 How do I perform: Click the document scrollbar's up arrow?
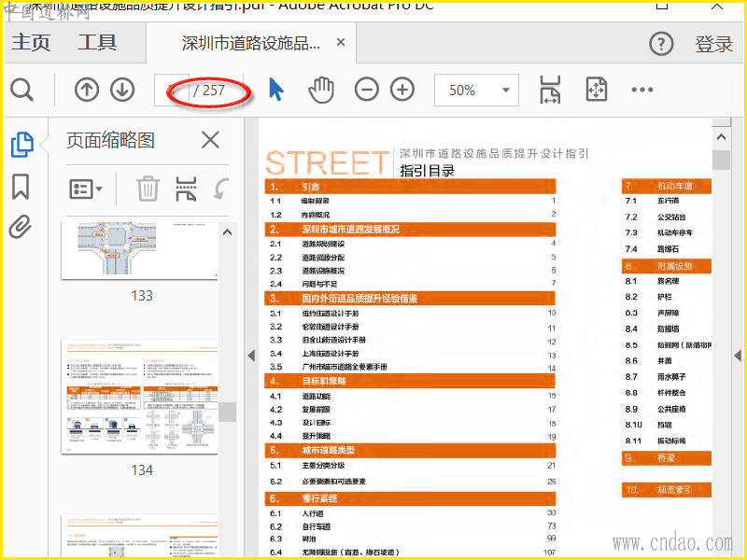pos(721,137)
